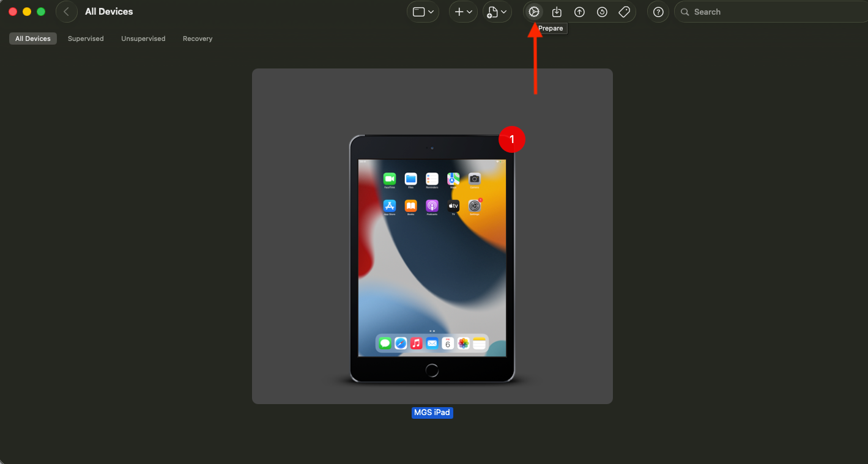The width and height of the screenshot is (868, 464).
Task: Click the green full screen window button
Action: [x=41, y=12]
